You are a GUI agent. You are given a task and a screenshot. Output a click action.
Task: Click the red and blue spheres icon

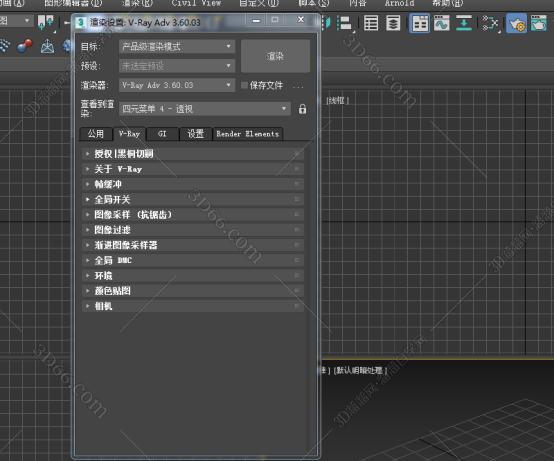tap(24, 47)
